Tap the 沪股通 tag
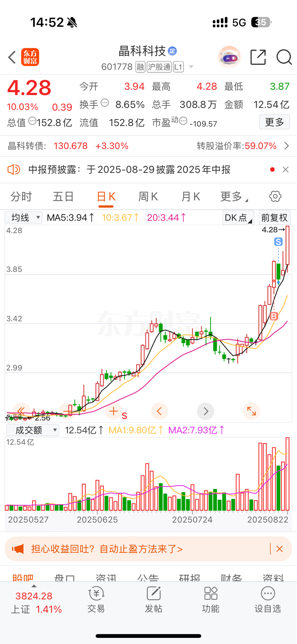The image size is (297, 644). tap(159, 67)
